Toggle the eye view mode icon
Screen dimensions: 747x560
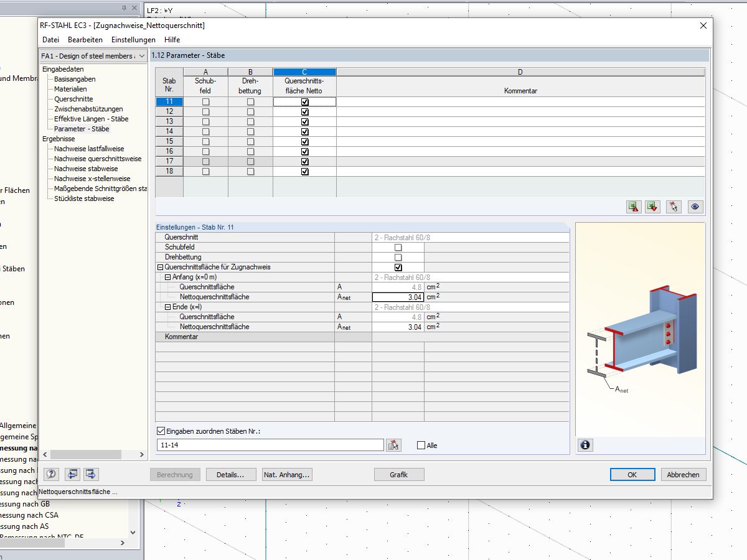click(x=695, y=207)
